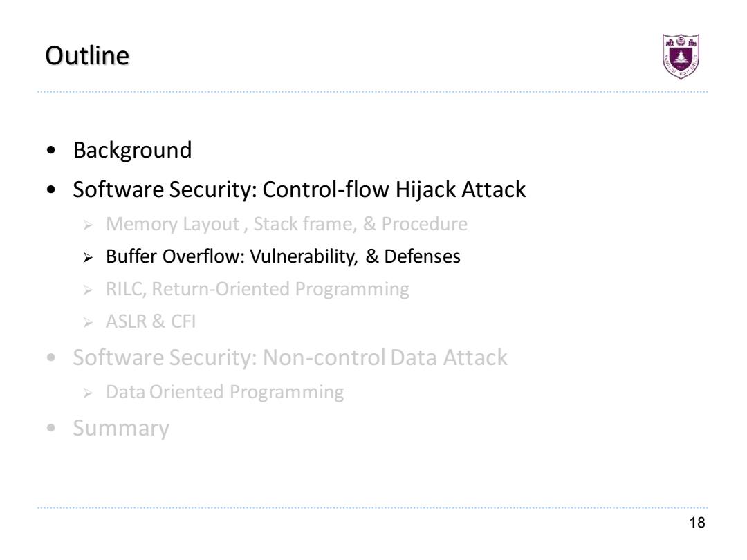Select the Background outline item

(x=132, y=151)
